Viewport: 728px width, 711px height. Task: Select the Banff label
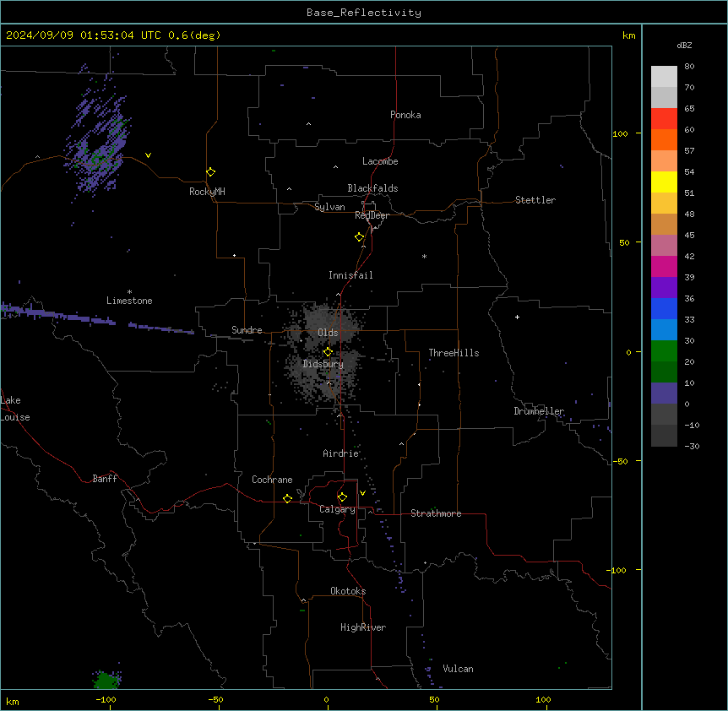(x=105, y=479)
